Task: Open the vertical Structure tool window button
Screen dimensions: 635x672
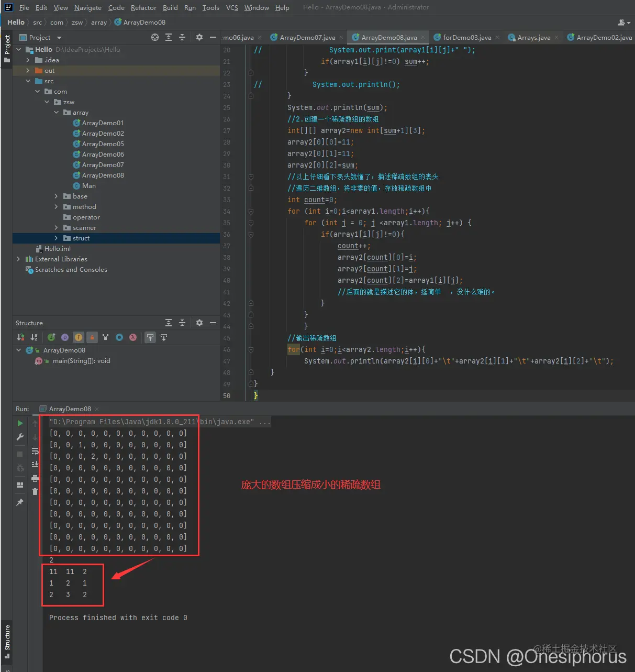Action: pyautogui.click(x=7, y=641)
